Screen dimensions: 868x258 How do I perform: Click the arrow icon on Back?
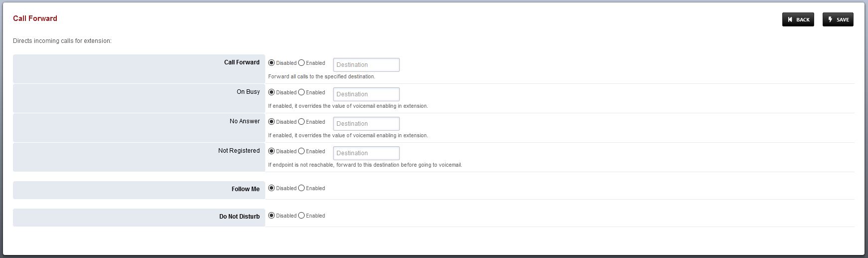click(x=790, y=19)
